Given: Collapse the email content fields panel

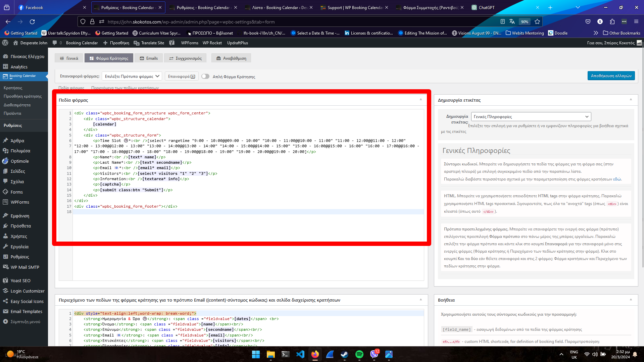Looking at the screenshot, I should 420,299.
